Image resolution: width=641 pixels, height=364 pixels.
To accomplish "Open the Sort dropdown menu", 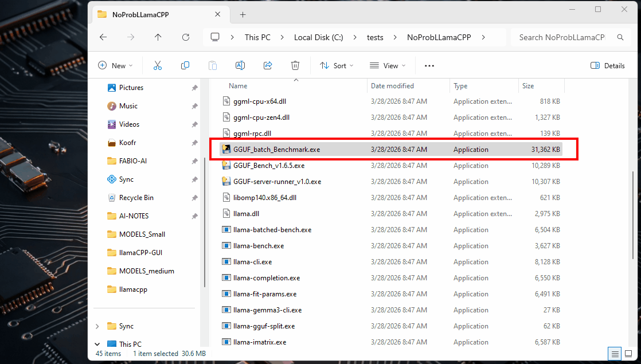I will [337, 65].
